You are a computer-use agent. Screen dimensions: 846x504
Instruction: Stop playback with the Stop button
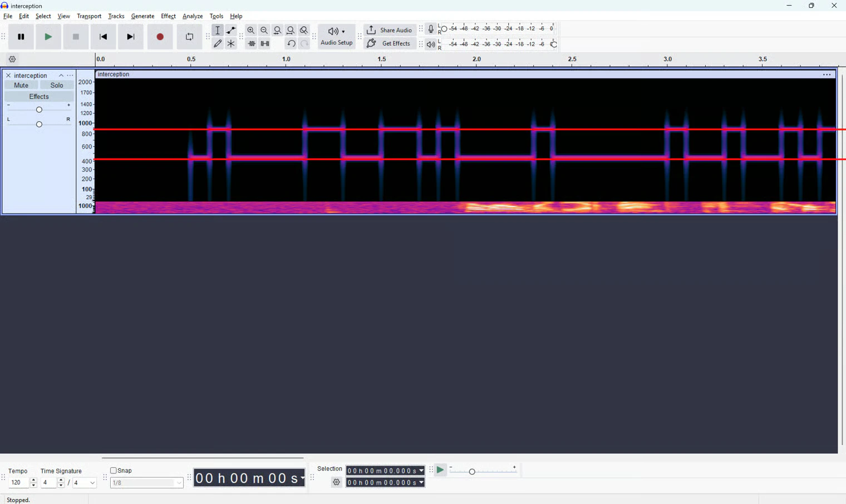point(76,37)
